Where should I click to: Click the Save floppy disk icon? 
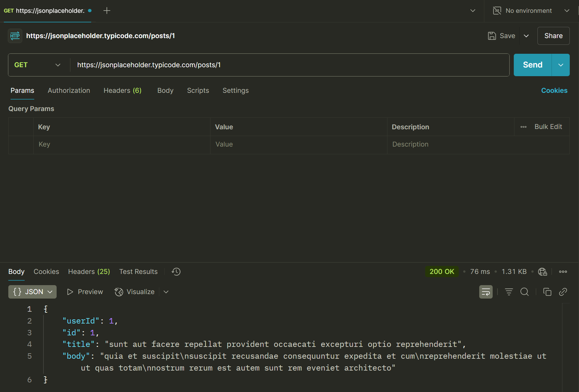coord(492,36)
